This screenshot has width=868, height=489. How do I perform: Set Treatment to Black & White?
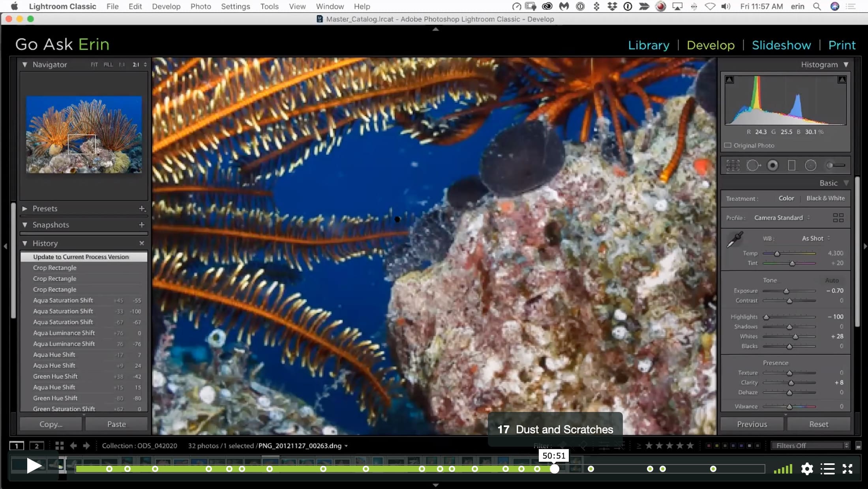pos(825,198)
